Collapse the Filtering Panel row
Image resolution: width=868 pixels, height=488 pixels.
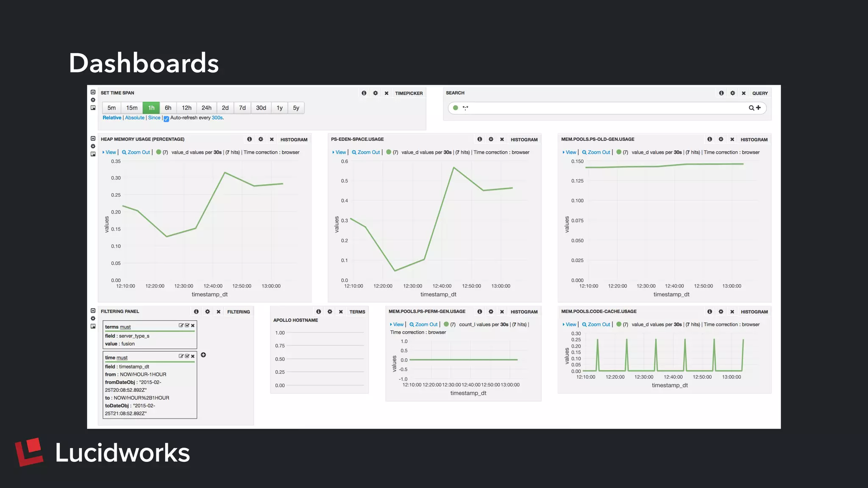tap(93, 311)
